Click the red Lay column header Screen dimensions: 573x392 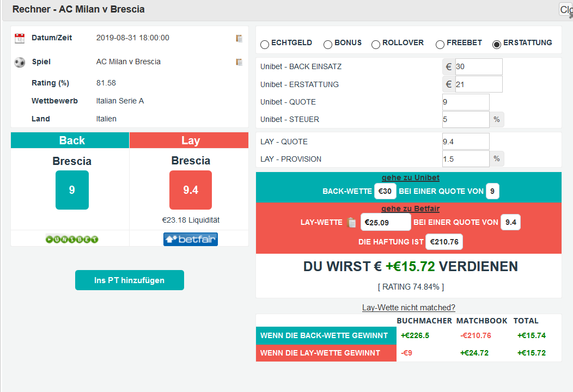(190, 140)
